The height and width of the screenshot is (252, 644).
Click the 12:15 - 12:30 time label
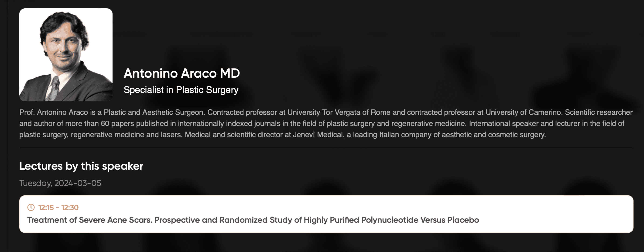pos(58,208)
